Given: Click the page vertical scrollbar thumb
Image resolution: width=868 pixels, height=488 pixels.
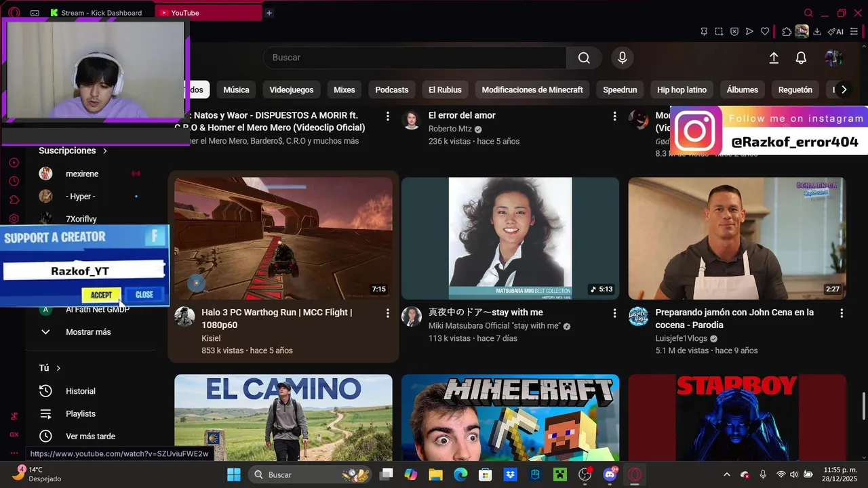Looking at the screenshot, I should point(864,406).
